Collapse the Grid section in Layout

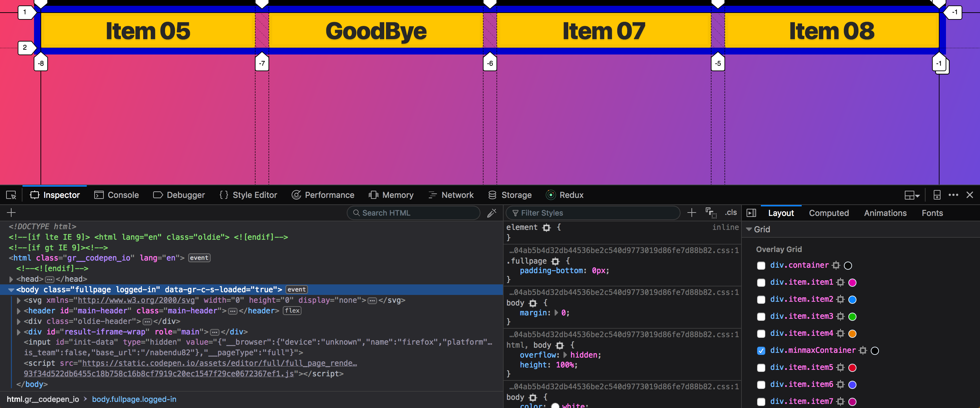749,229
